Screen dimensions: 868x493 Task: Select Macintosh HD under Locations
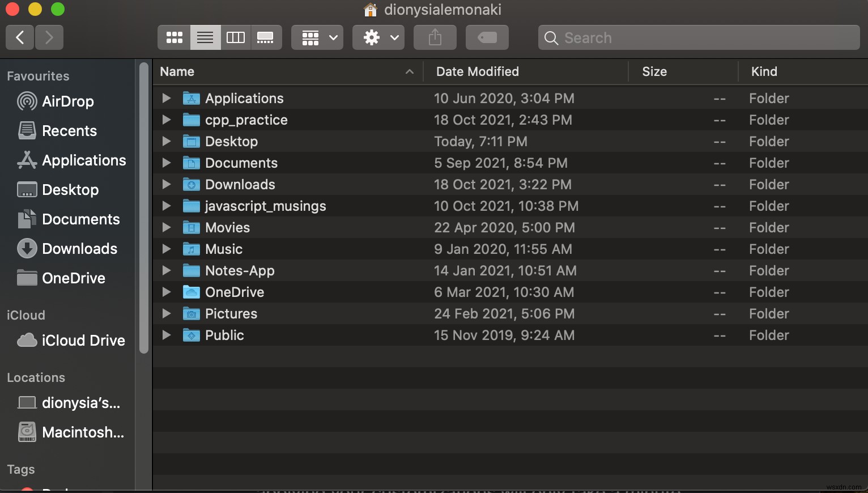[84, 432]
